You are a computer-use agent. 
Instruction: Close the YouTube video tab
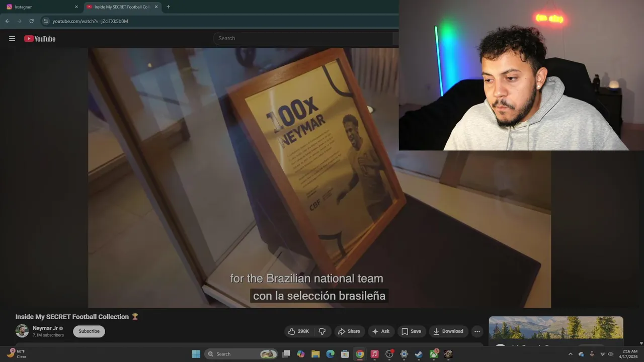tap(156, 7)
